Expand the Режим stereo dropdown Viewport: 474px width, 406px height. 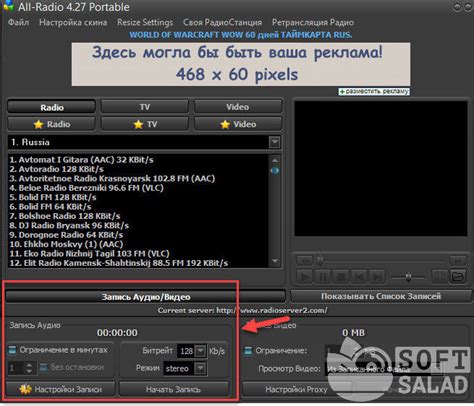tap(200, 368)
